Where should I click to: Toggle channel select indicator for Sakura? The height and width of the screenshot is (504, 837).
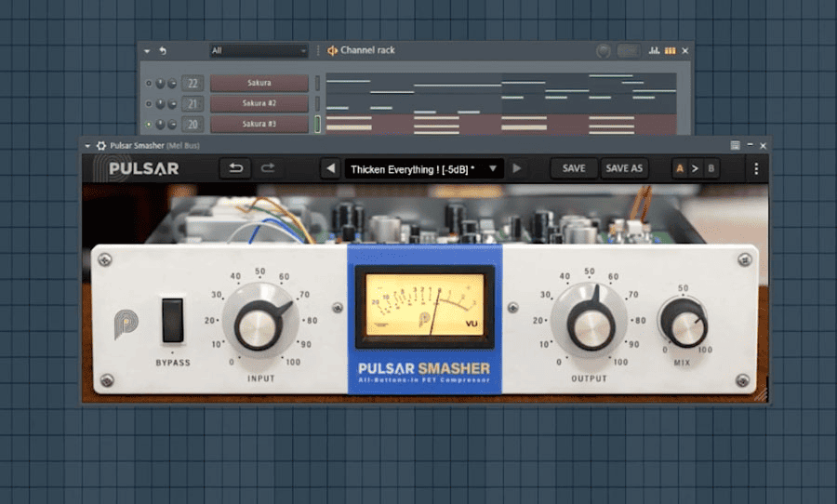click(x=317, y=84)
